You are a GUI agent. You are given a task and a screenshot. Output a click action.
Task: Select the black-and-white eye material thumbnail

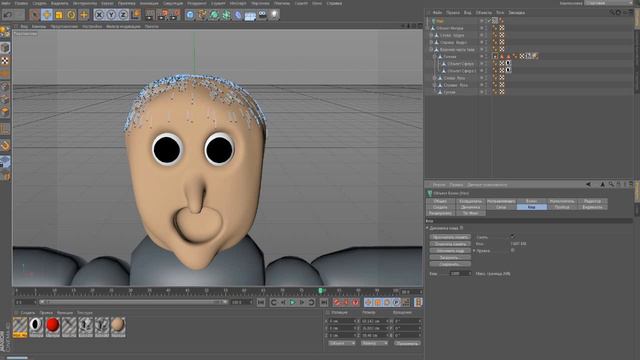[x=36, y=327]
